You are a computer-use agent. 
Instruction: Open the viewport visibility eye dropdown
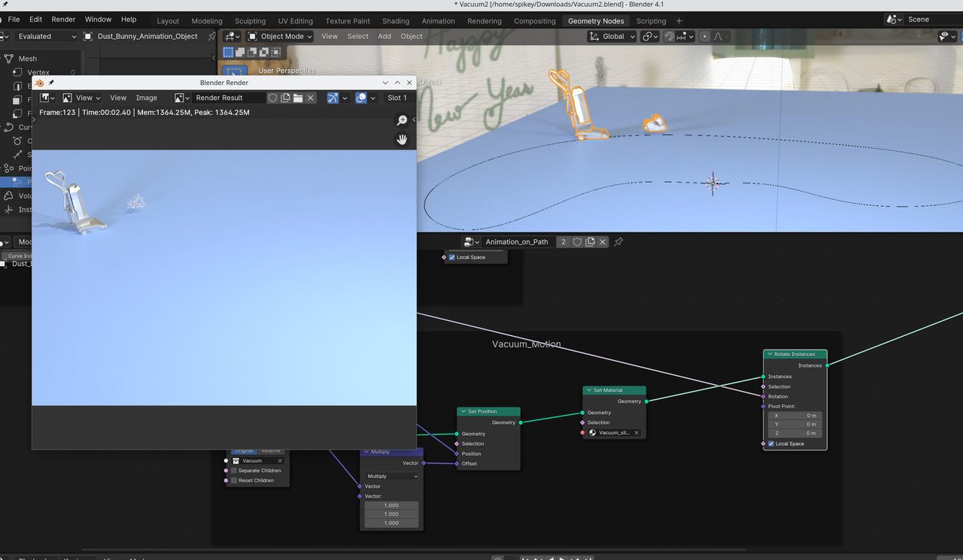[x=947, y=36]
